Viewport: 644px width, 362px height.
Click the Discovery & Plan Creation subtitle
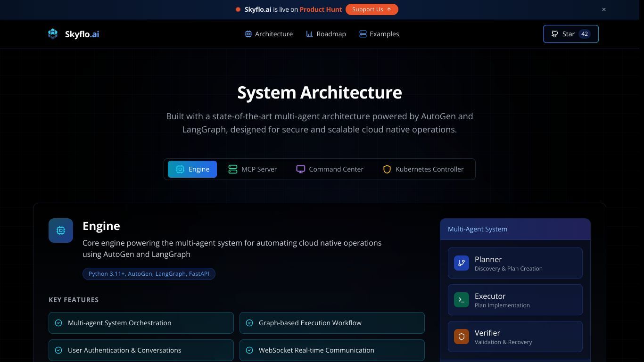(509, 269)
